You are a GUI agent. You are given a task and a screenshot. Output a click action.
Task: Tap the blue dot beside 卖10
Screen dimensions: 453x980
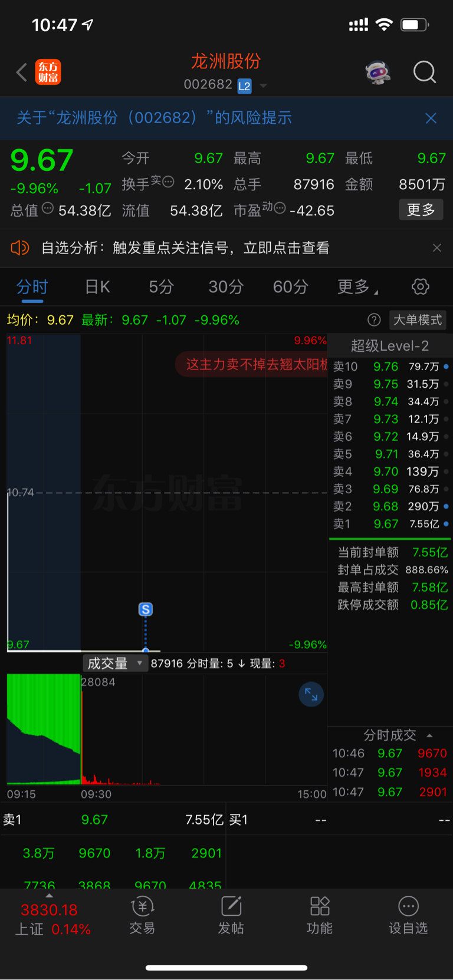(x=446, y=367)
